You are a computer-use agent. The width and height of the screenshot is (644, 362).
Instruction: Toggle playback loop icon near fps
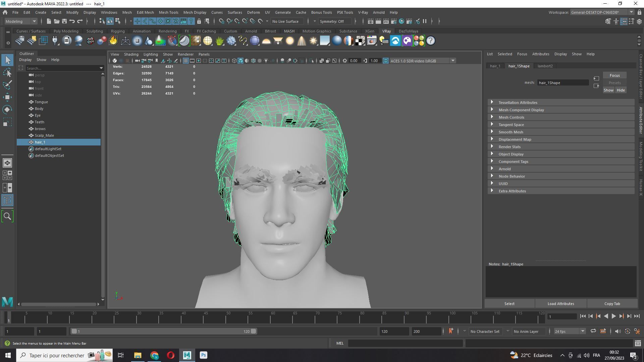[x=593, y=331]
